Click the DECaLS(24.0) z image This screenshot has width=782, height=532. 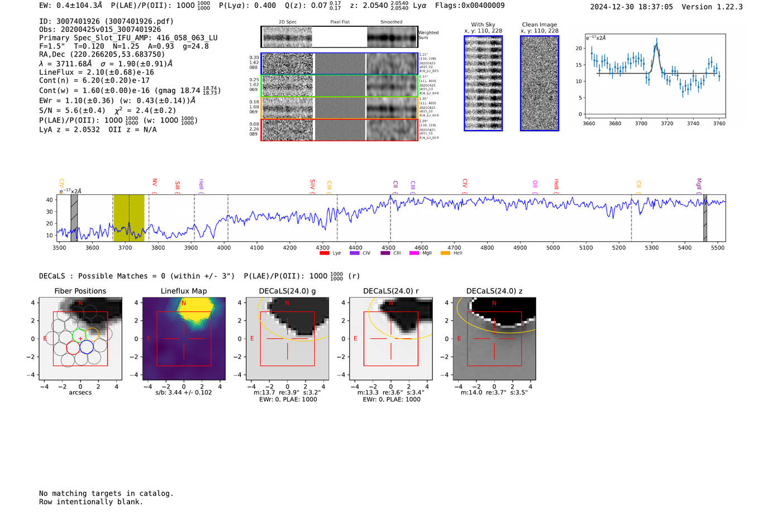(494, 338)
